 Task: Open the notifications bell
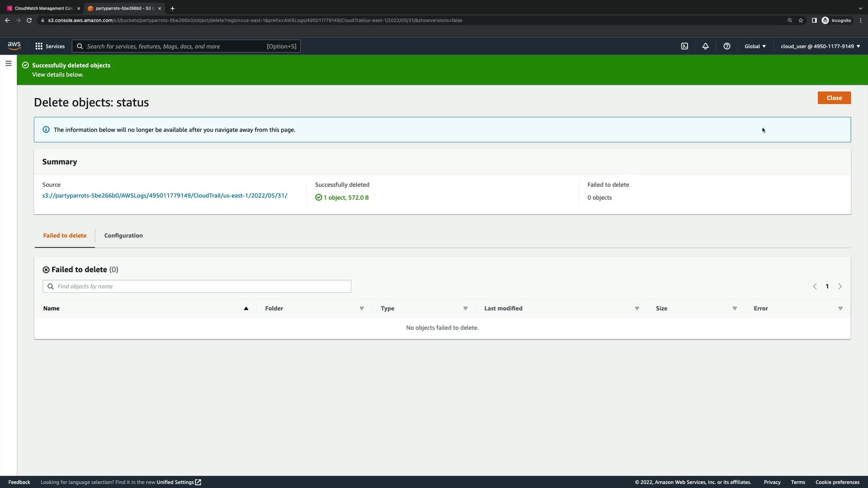coord(705,46)
